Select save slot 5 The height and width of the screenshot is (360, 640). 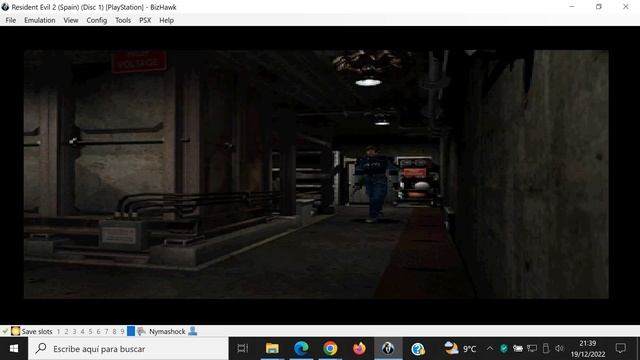point(90,331)
